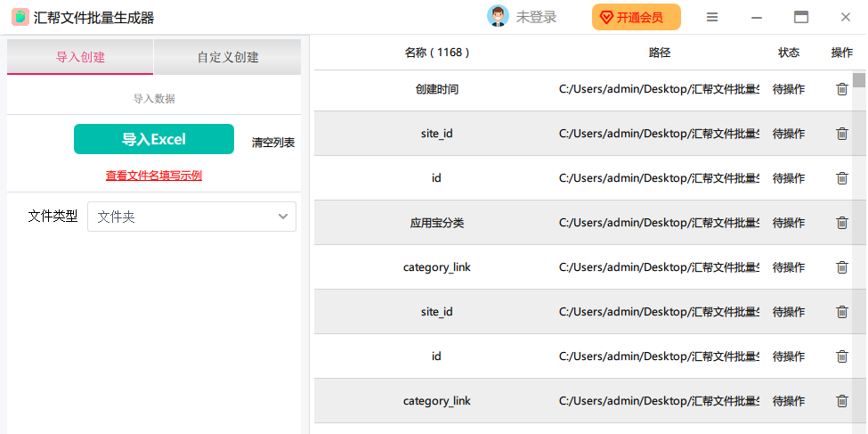
Task: Maximize the application window
Action: [x=801, y=17]
